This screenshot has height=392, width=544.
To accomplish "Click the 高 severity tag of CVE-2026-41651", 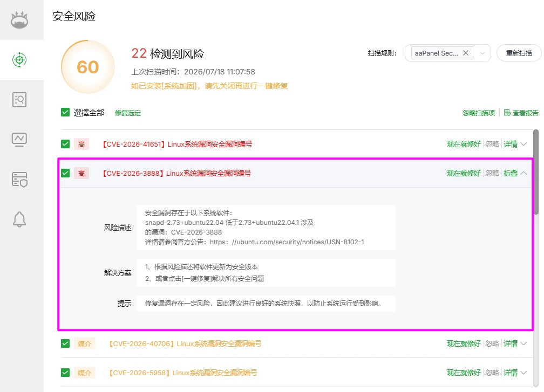I will 81,144.
